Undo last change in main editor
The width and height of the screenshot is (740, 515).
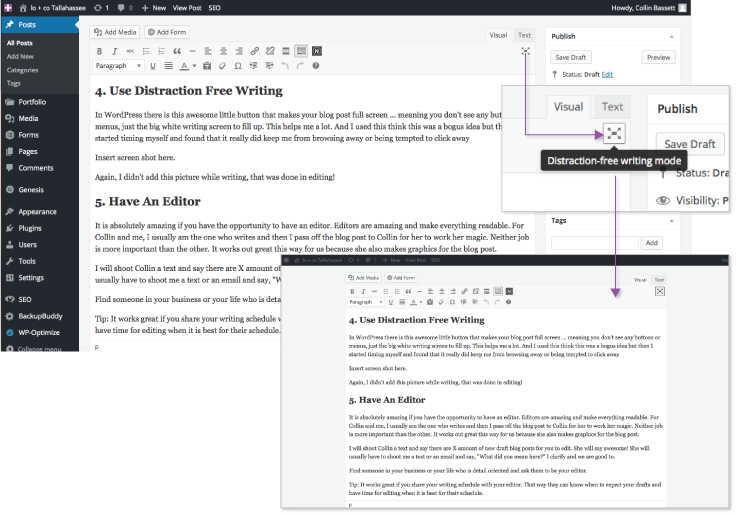285,66
